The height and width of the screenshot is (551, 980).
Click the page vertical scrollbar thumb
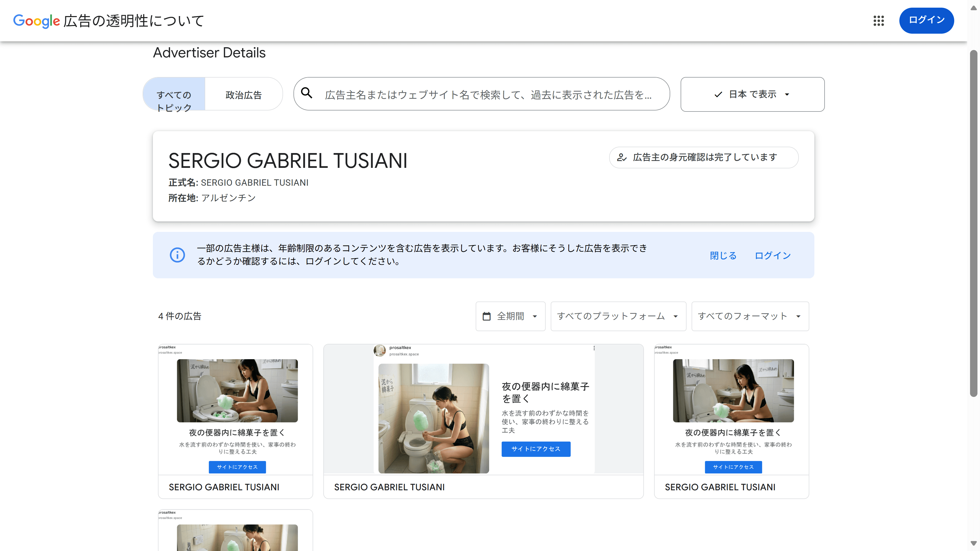974,224
